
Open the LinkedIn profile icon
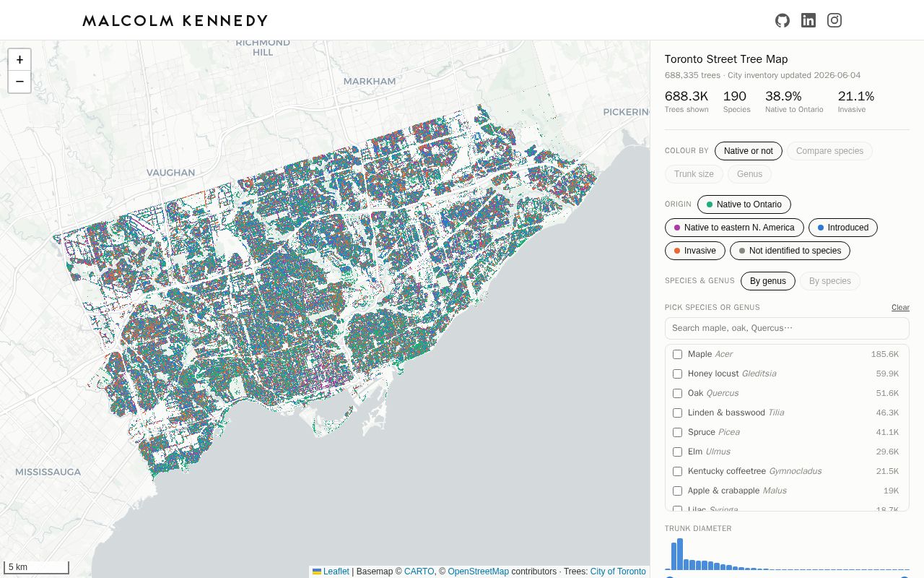(808, 20)
